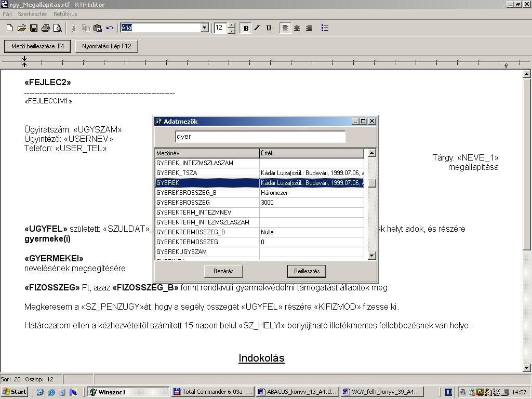Open the Arial font name dropdown

(205, 28)
